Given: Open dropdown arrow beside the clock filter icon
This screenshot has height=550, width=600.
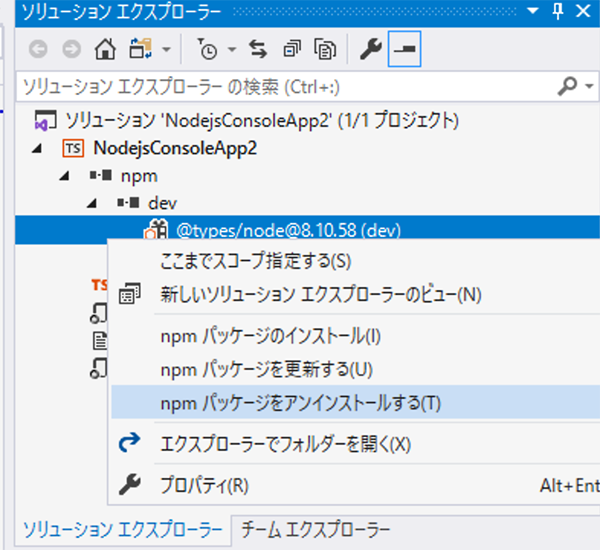Looking at the screenshot, I should 232,49.
